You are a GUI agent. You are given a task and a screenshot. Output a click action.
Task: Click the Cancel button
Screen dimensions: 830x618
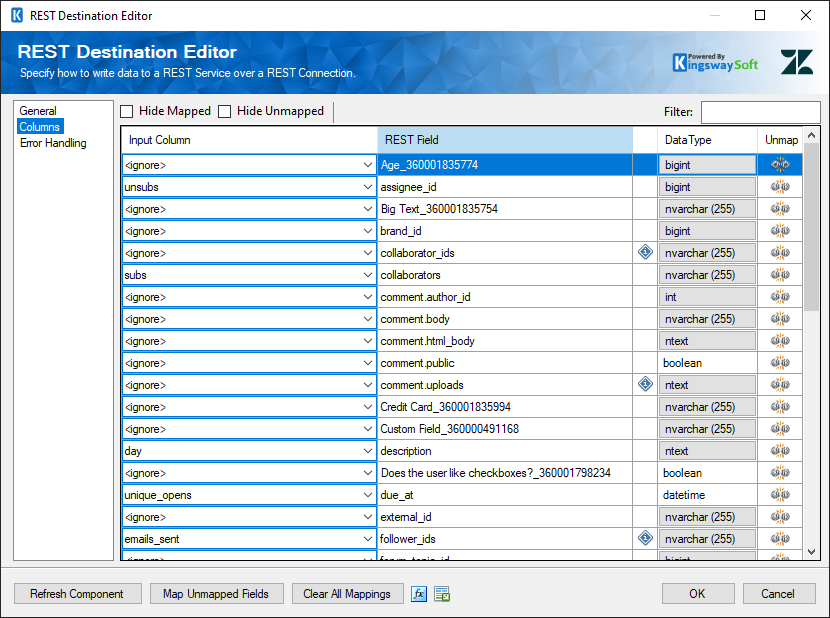tap(778, 594)
